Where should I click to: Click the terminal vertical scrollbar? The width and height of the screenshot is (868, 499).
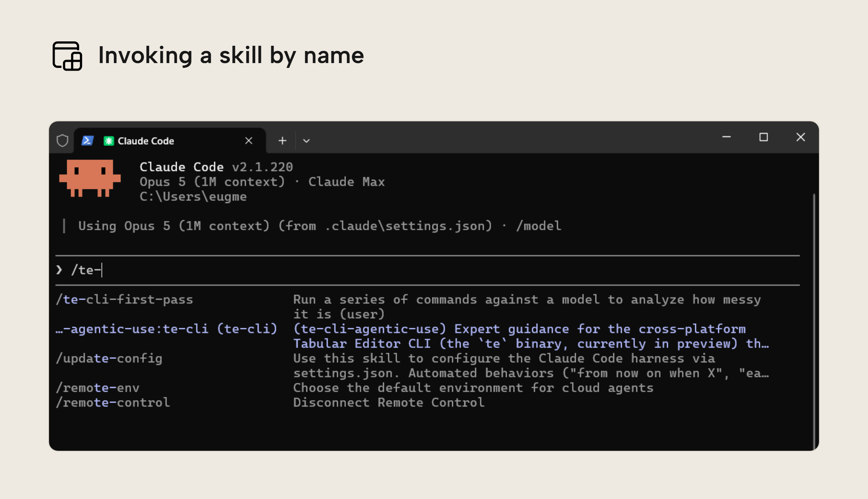tap(814, 321)
